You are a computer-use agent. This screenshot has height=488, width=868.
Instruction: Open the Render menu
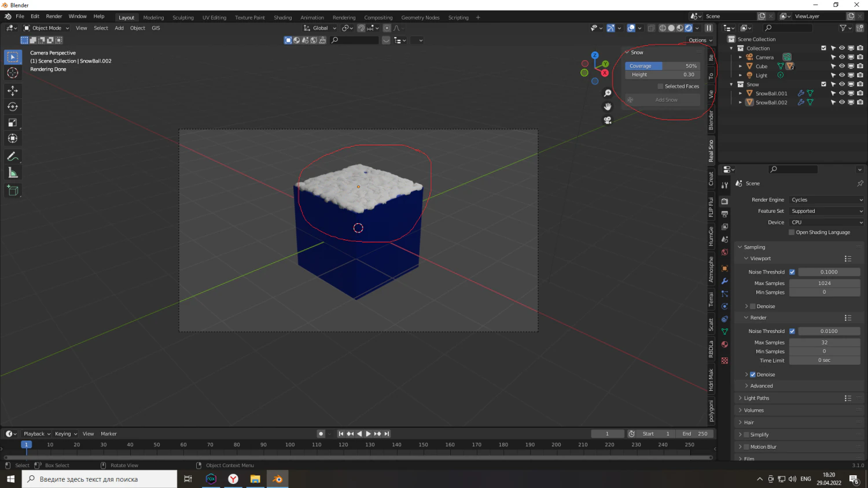(x=54, y=16)
